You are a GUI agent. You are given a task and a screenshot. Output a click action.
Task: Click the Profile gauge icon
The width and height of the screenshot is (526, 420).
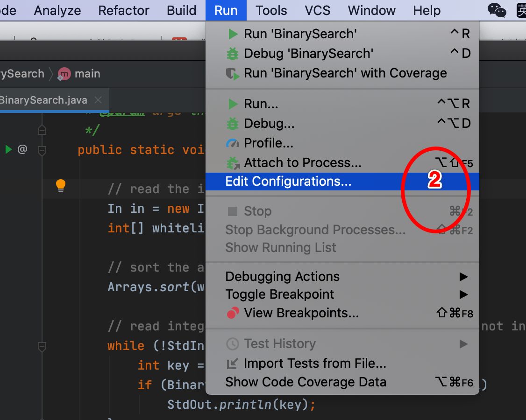tap(233, 143)
